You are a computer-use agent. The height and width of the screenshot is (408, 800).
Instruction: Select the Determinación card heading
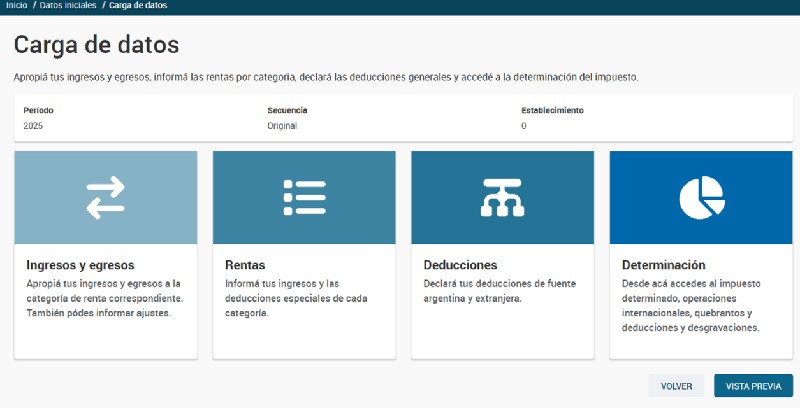pyautogui.click(x=663, y=265)
